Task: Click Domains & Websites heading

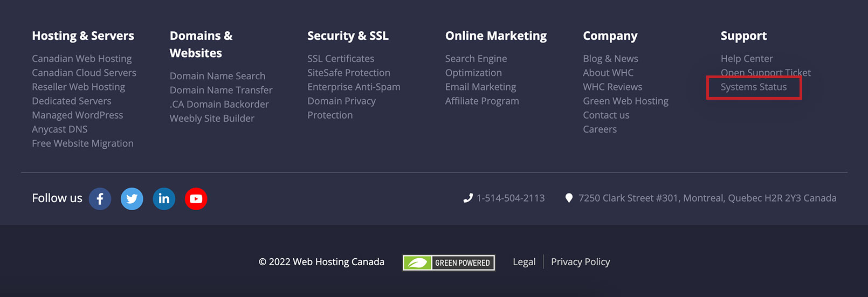Action: [x=201, y=45]
